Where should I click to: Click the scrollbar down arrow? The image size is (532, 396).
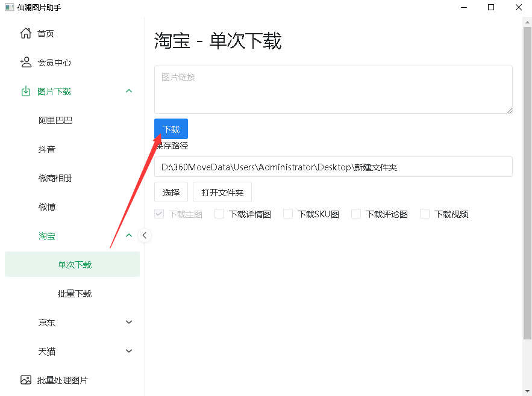(x=527, y=391)
